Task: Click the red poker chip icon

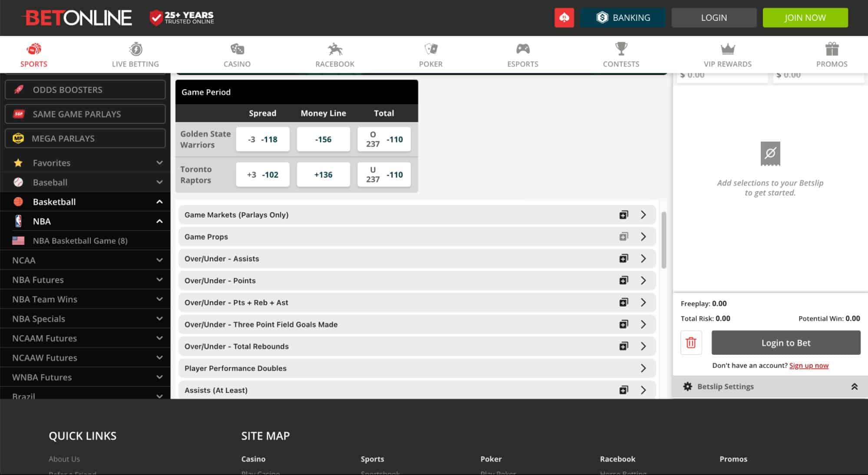Action: (x=564, y=17)
